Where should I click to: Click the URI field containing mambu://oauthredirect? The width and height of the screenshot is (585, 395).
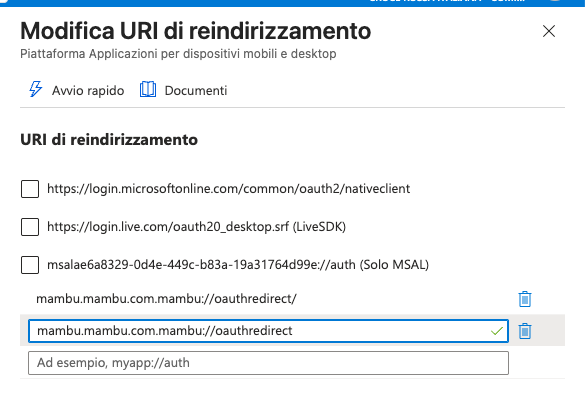point(268,331)
